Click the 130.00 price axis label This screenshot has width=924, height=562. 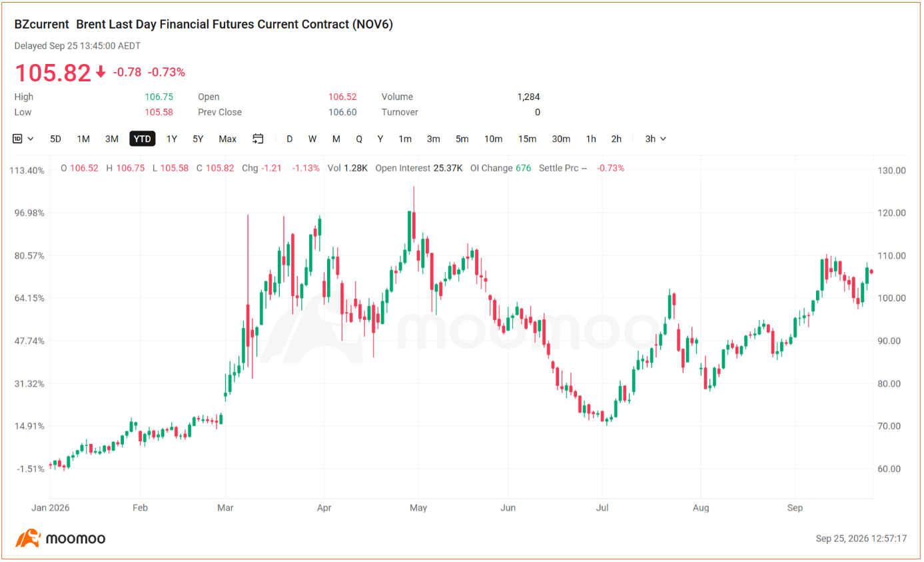point(891,171)
